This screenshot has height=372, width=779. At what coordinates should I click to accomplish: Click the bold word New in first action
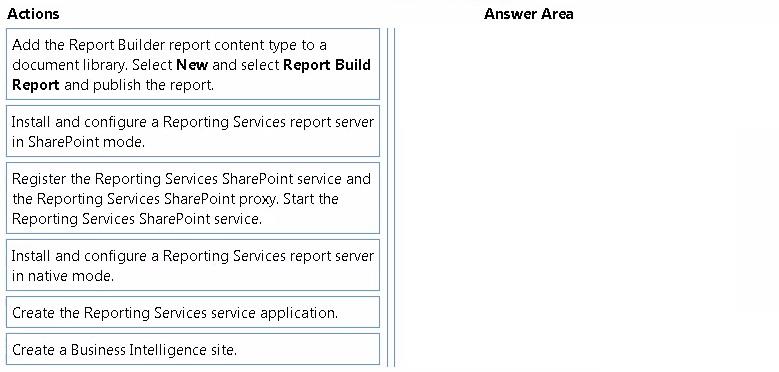192,65
